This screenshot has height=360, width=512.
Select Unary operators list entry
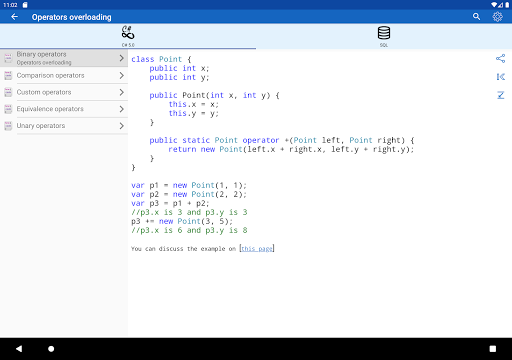pos(64,126)
